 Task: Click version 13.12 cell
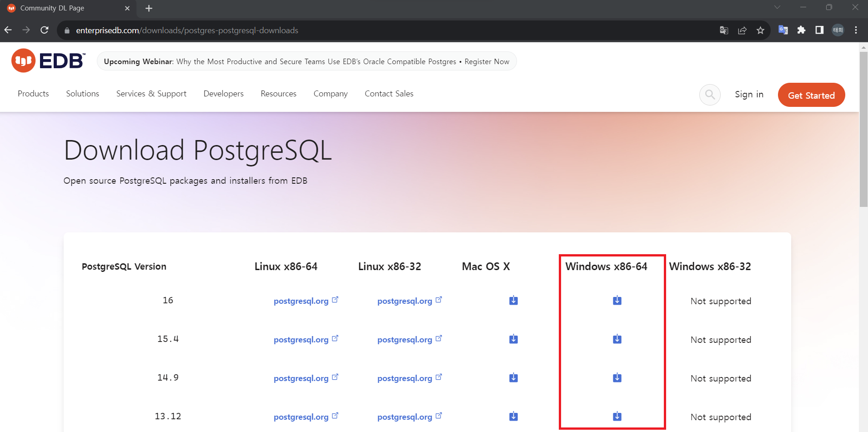[x=168, y=416]
